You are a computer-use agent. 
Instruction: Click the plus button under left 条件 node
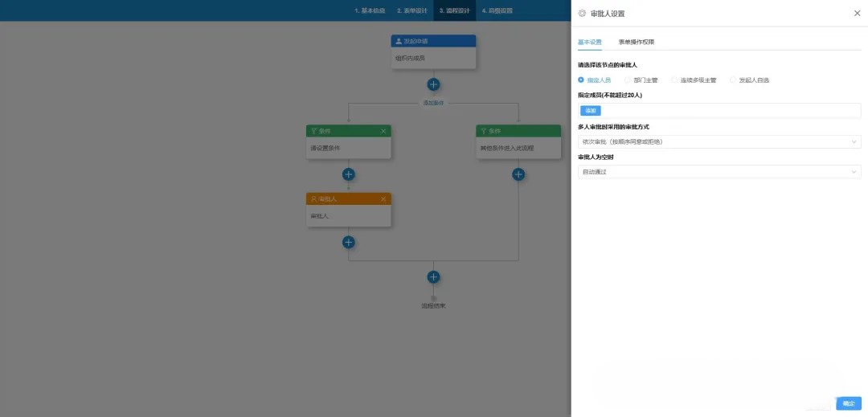(x=348, y=174)
